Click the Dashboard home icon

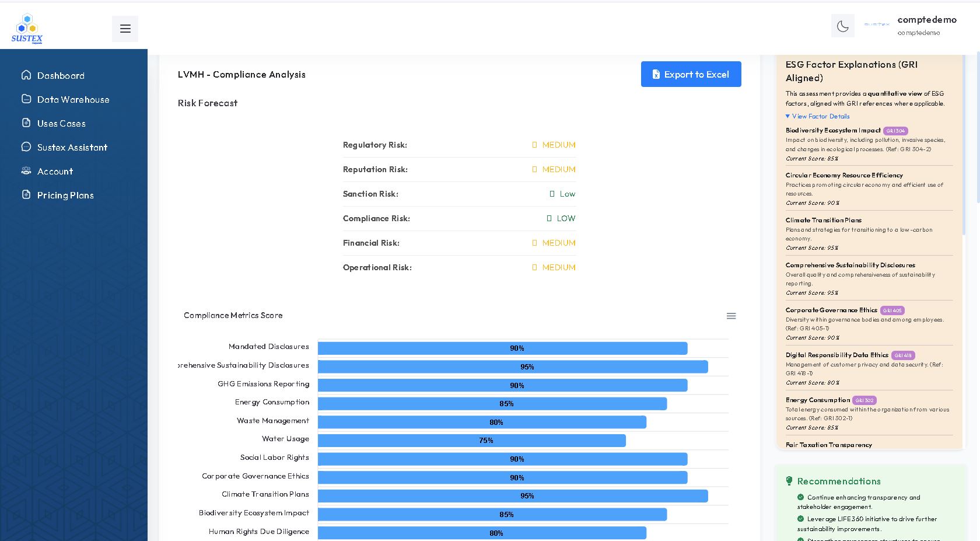(26, 75)
